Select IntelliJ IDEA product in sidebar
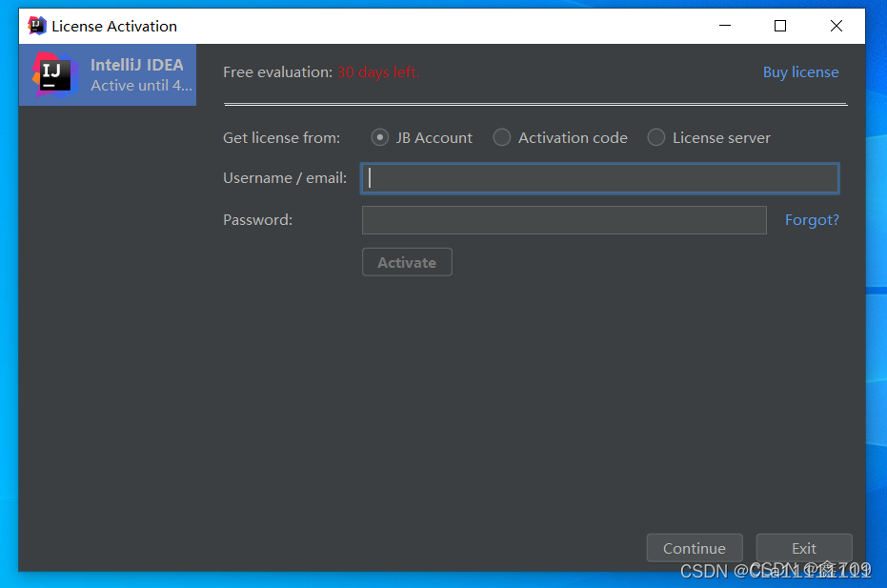The width and height of the screenshot is (887, 588). (x=108, y=75)
